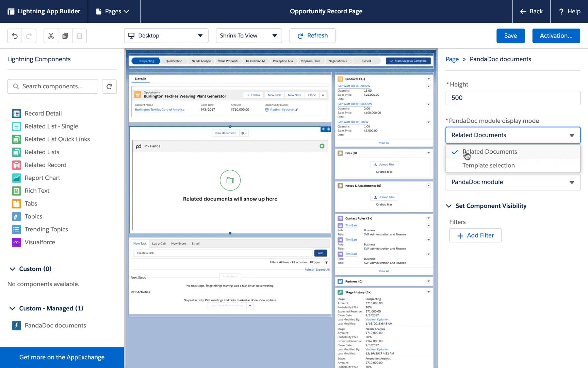Image resolution: width=588 pixels, height=368 pixels.
Task: Open Burlington Textiles Corp of America link
Action: (160, 110)
